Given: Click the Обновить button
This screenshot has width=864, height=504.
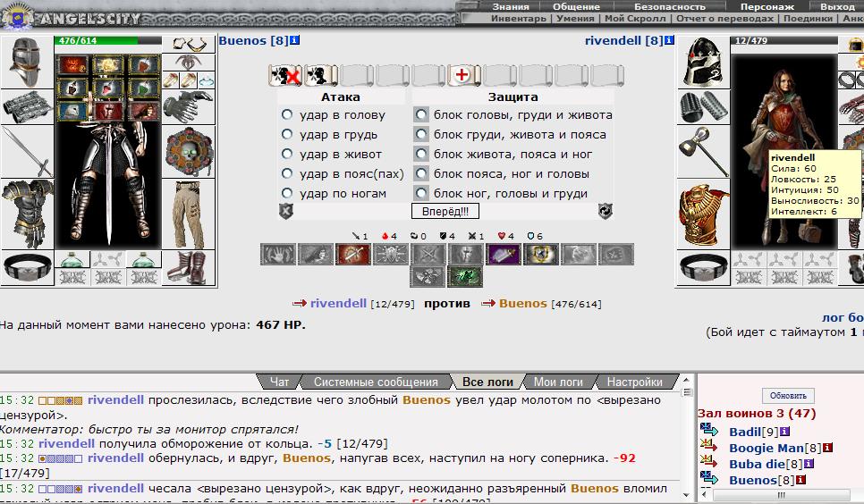Looking at the screenshot, I should pos(788,396).
